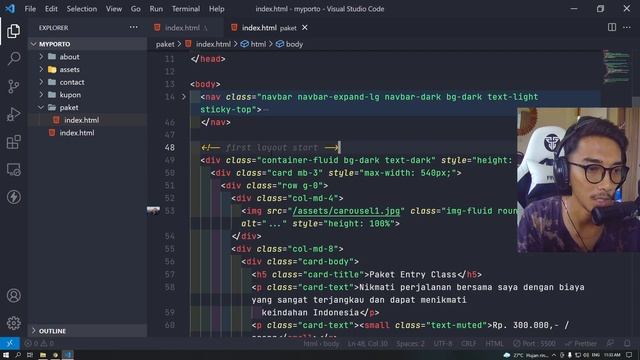Click the Split Editor Right icon
Screen dimensions: 640x360
coord(611,27)
